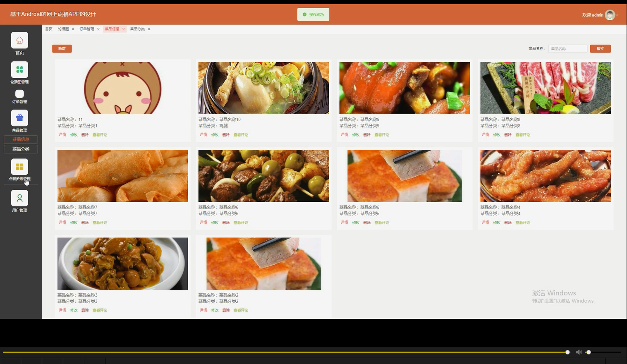Viewport: 627px width, 364px height.
Task: Select the 订单管理 sidebar icon
Action: click(19, 94)
